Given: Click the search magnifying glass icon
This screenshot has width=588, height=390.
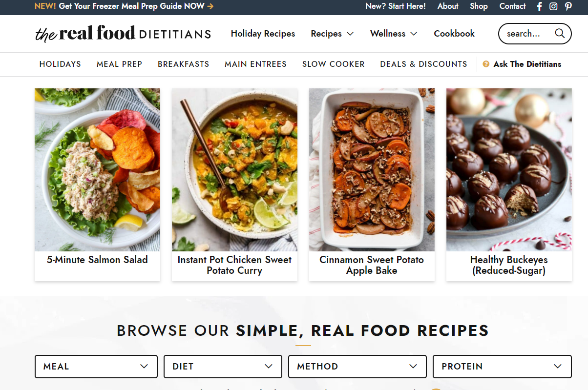Looking at the screenshot, I should pyautogui.click(x=560, y=34).
